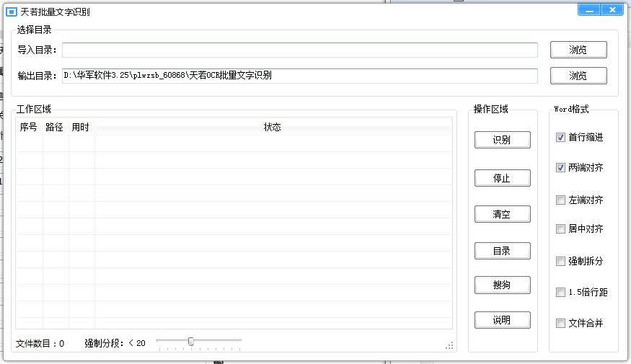Open the 说明 (Instructions) button

pyautogui.click(x=502, y=319)
